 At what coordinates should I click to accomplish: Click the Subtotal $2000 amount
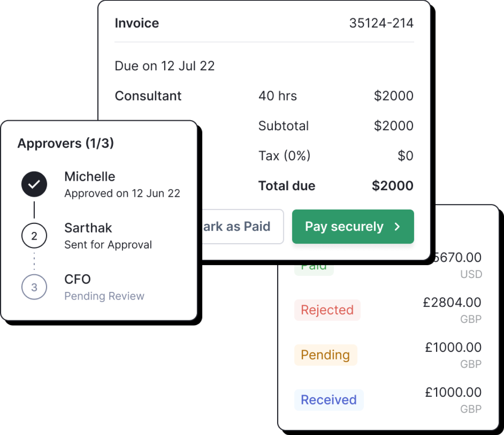click(393, 126)
